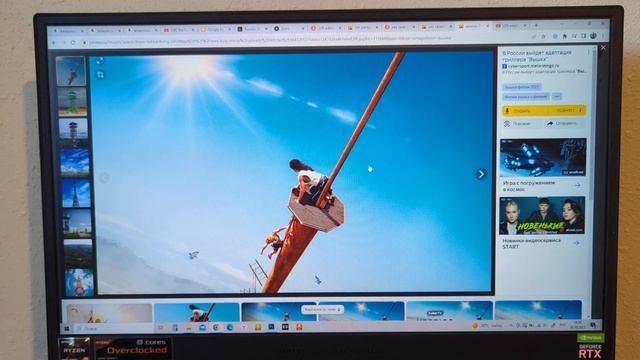Select the dark aerial landscape thumbnail

click(x=78, y=253)
